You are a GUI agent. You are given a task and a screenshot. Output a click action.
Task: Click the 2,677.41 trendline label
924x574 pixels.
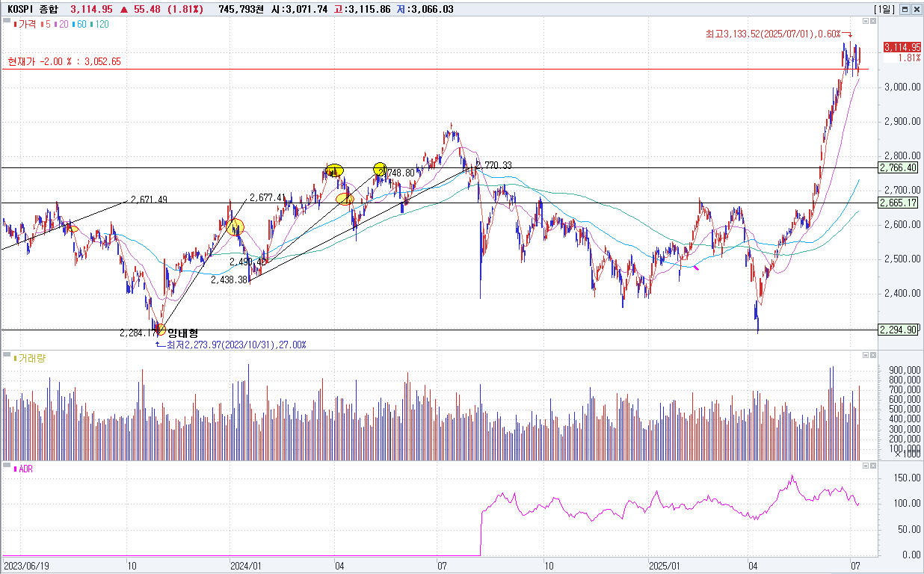(268, 197)
